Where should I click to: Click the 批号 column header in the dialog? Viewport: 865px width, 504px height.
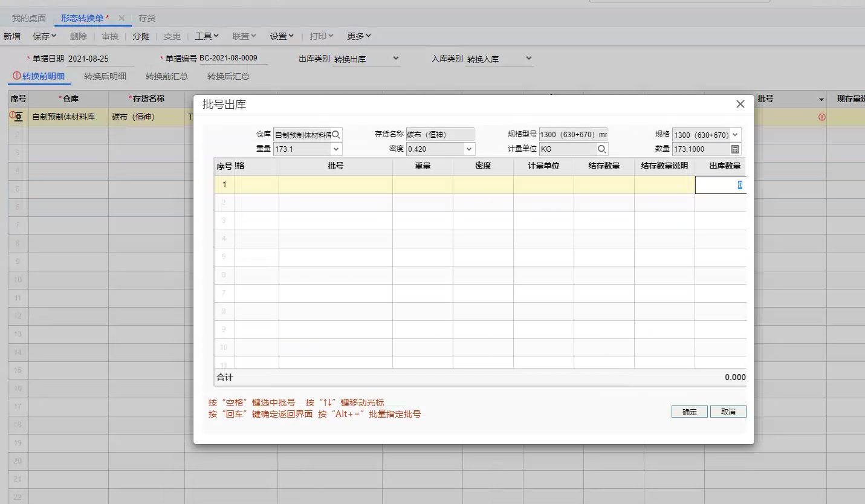pyautogui.click(x=335, y=166)
